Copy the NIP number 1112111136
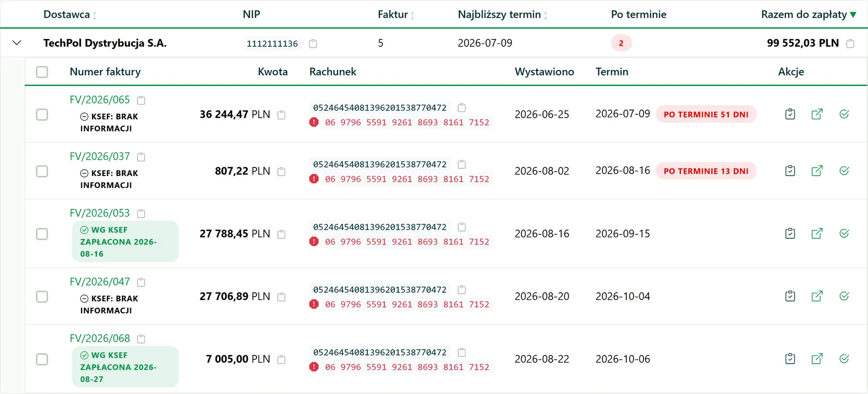868x394 pixels. 313,43
